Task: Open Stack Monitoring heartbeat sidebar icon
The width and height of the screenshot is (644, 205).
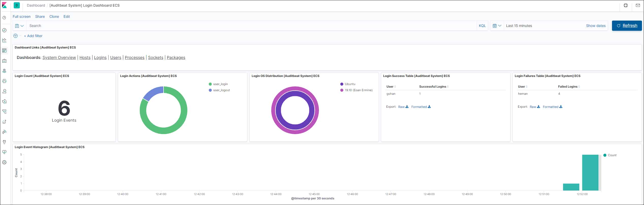Action: (x=4, y=152)
